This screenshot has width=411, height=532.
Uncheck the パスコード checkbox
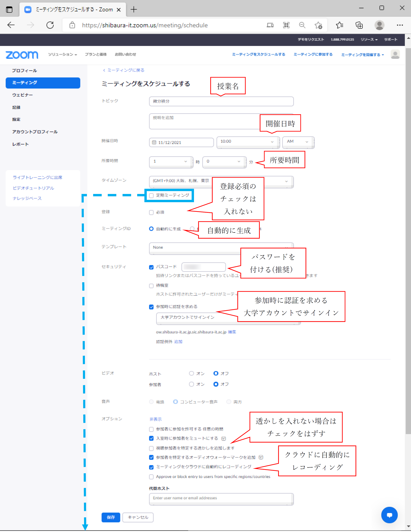coord(151,267)
